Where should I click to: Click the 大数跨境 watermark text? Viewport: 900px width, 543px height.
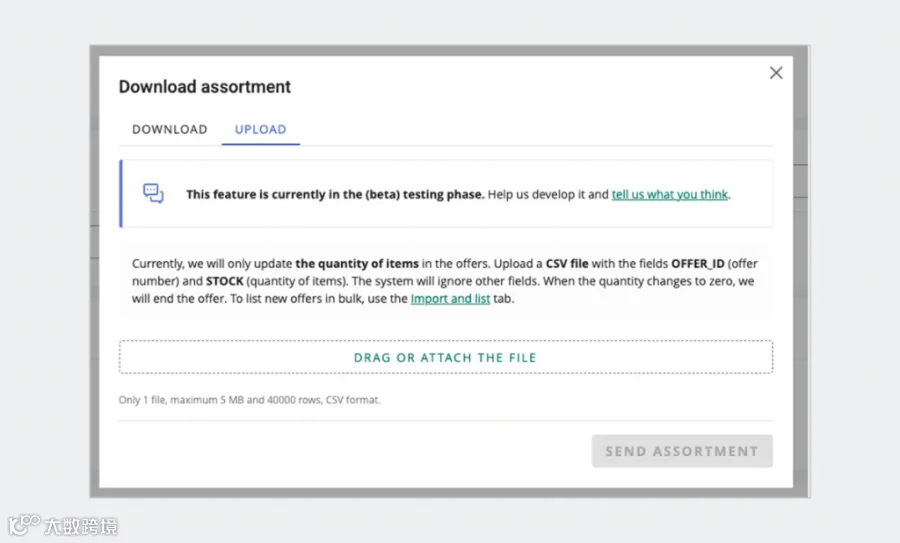click(x=81, y=526)
